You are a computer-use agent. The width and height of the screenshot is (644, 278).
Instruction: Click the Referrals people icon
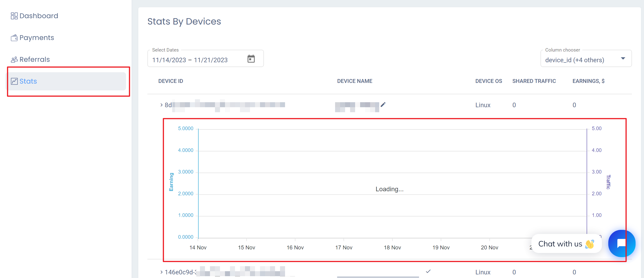tap(14, 60)
